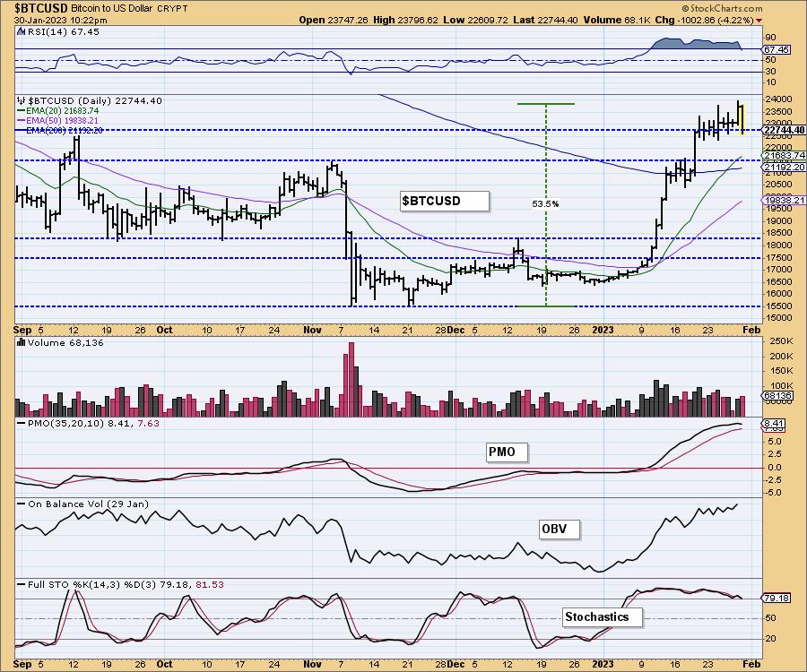The image size is (807, 672).
Task: Click the 24000 price axis label
Action: (x=778, y=99)
